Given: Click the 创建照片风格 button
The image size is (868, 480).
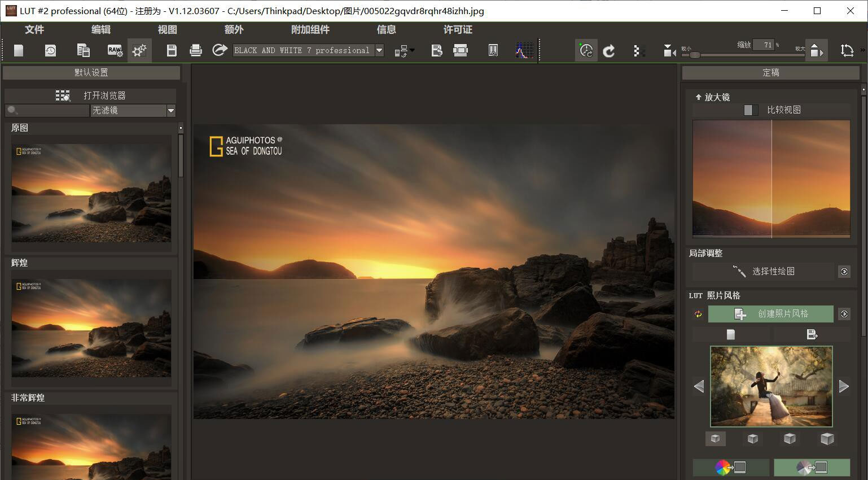Looking at the screenshot, I should [770, 314].
